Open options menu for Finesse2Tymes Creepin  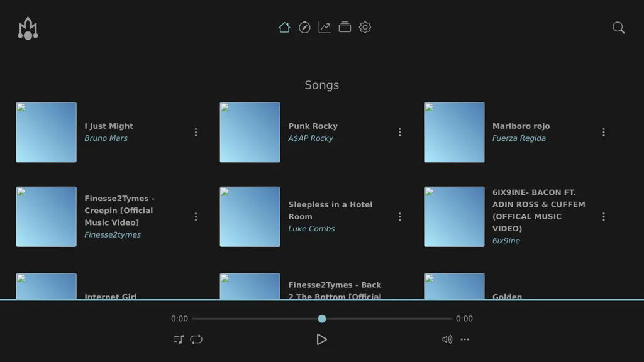196,217
